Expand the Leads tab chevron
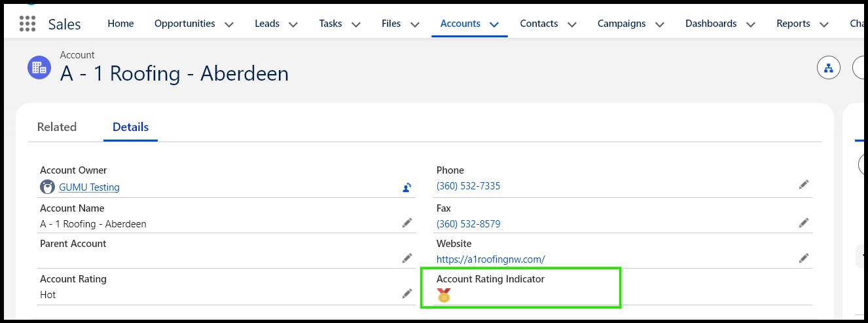The height and width of the screenshot is (323, 868). 293,24
